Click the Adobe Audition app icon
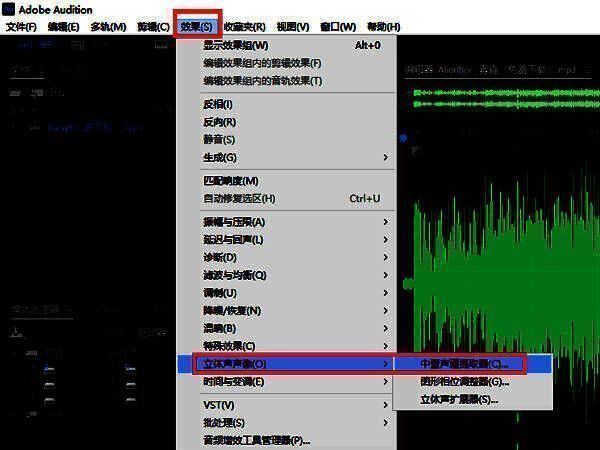 (x=9, y=9)
